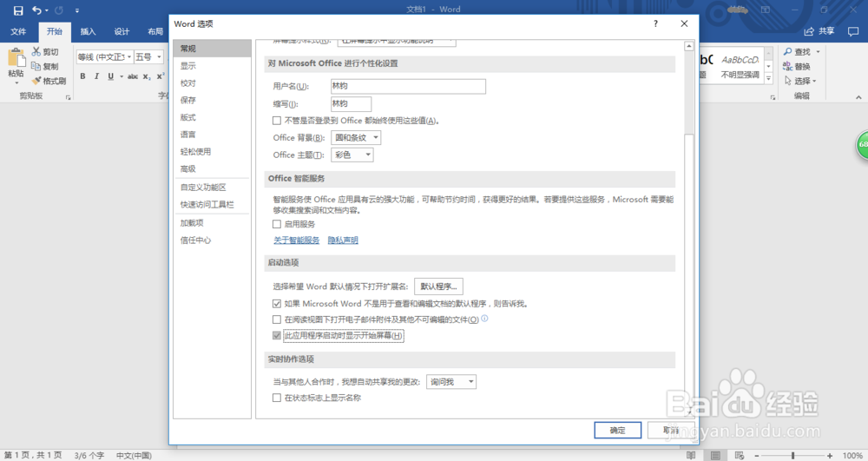The height and width of the screenshot is (461, 868).
Task: Click the ribbon display options icon
Action: (x=766, y=10)
